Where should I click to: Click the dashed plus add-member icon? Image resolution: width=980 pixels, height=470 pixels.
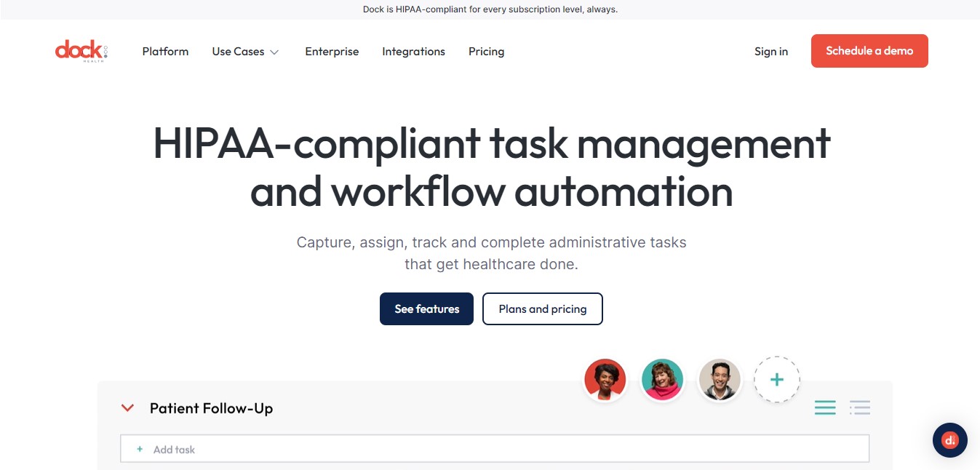coord(776,380)
